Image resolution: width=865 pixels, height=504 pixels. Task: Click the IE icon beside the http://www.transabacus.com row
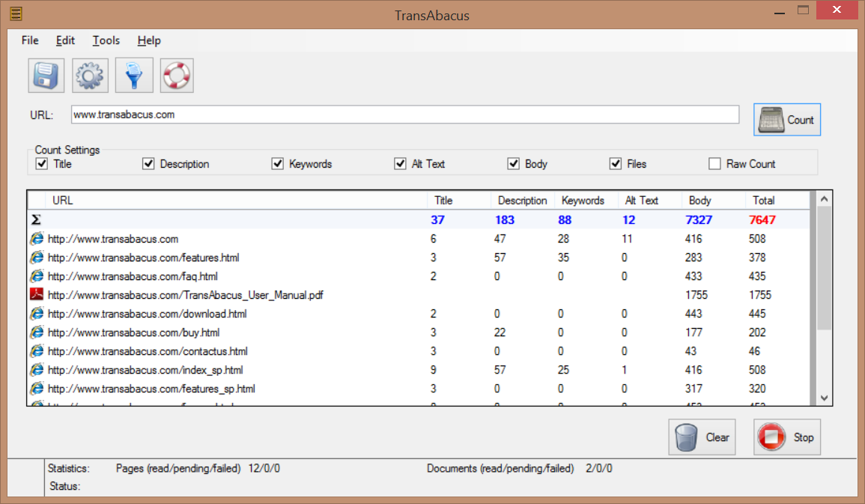tap(37, 238)
